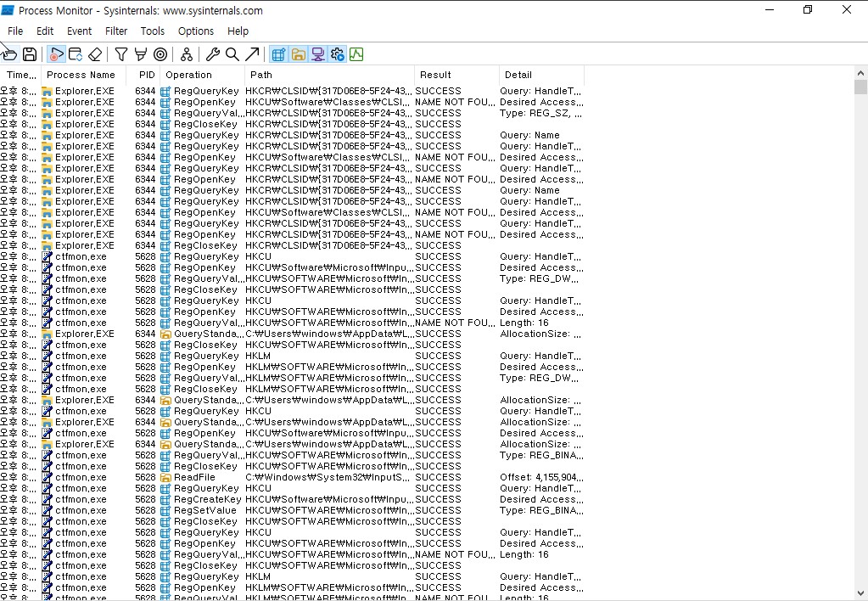Open the File menu
The image size is (868, 601).
tap(15, 31)
